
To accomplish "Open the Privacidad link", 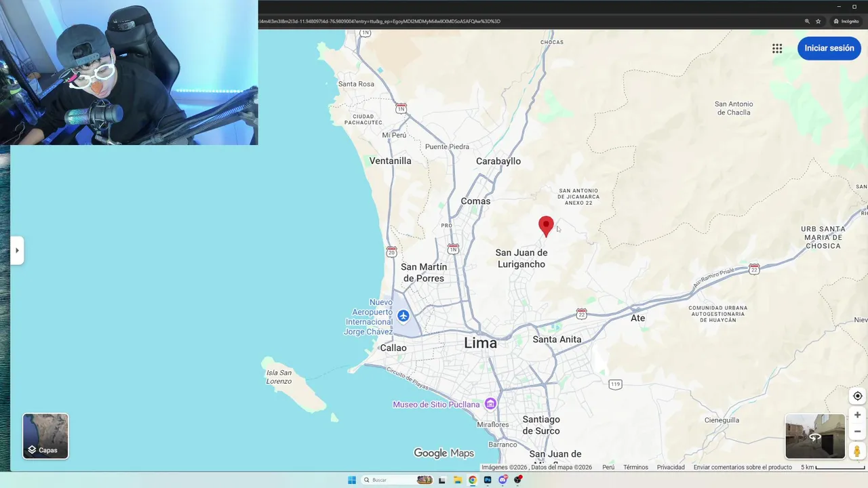I will 671,467.
